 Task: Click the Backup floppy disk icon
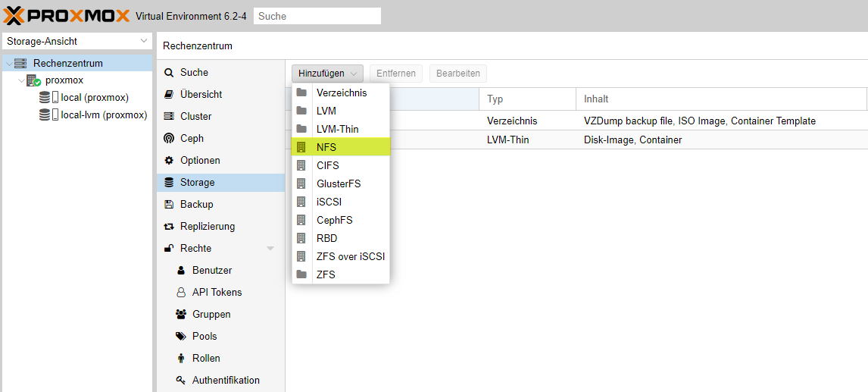(169, 205)
